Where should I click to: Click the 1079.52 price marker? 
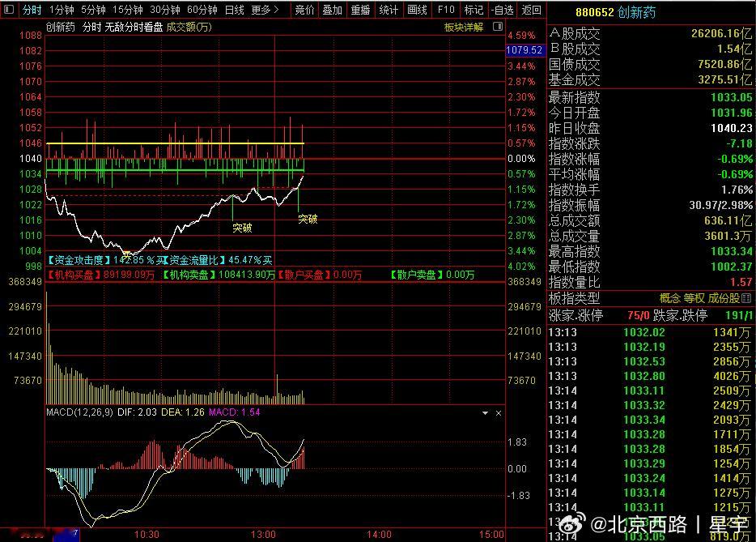click(525, 49)
